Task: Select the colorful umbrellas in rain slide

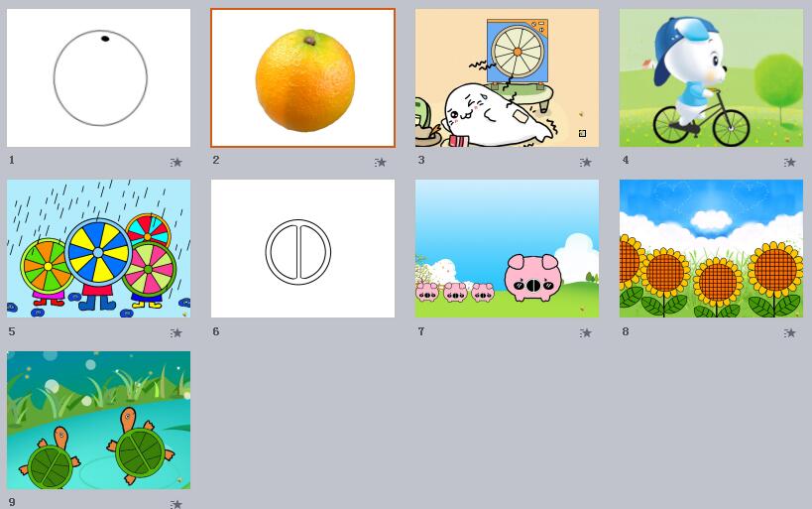Action: 98,249
